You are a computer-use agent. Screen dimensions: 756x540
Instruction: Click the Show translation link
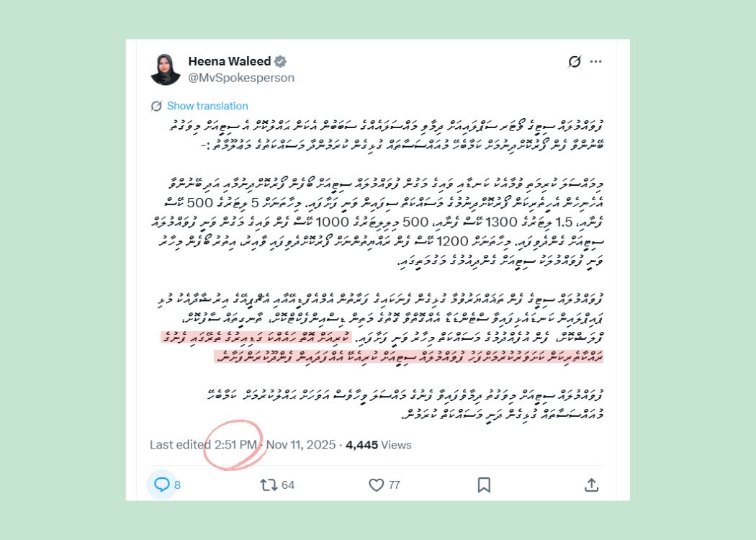coord(207,106)
